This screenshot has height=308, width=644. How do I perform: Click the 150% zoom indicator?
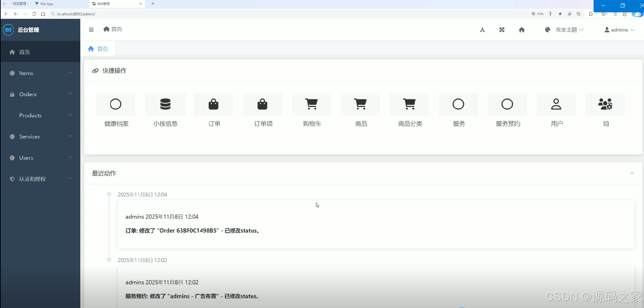click(538, 14)
